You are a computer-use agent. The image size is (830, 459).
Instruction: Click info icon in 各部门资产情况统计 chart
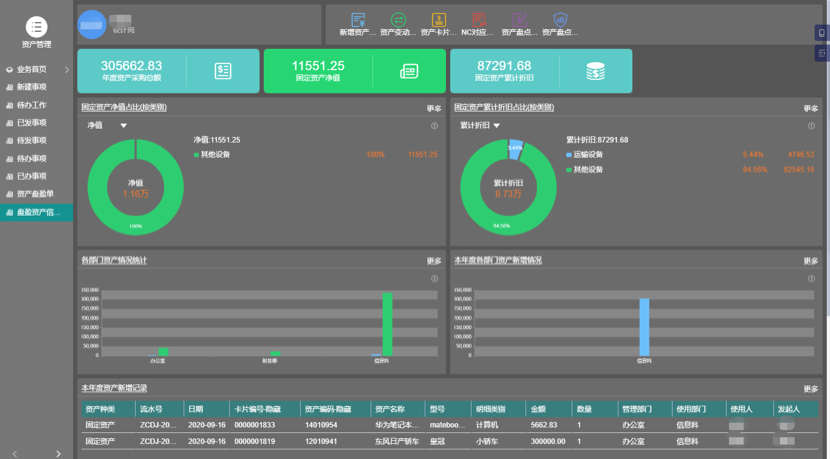tap(434, 279)
